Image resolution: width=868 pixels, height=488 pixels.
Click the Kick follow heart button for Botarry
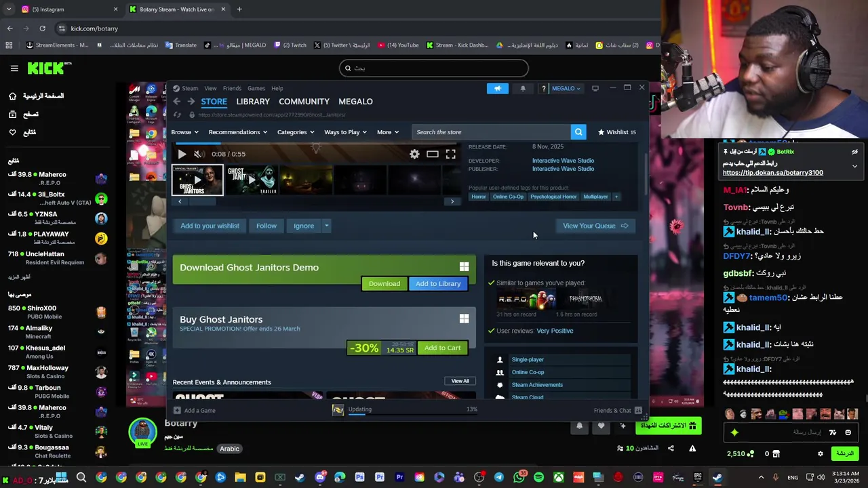(x=601, y=426)
